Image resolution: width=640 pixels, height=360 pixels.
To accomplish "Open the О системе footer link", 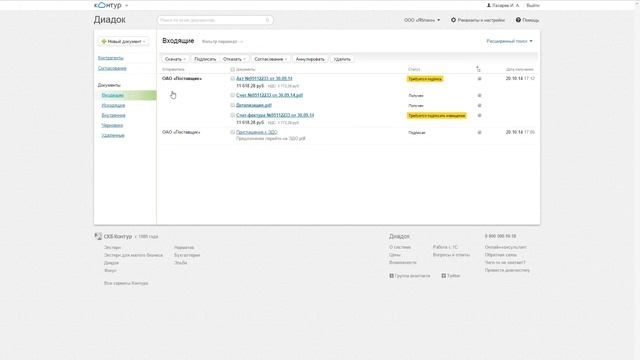I will tap(400, 247).
